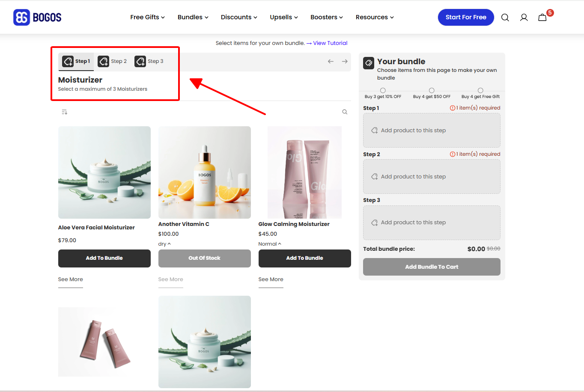This screenshot has height=392, width=584.
Task: Switch to the Step 3 tab
Action: tap(149, 62)
